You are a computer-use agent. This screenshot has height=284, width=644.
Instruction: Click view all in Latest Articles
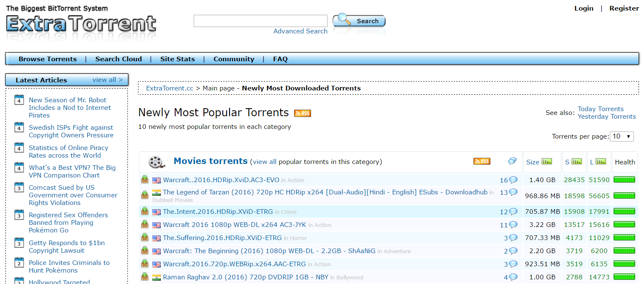[x=108, y=80]
